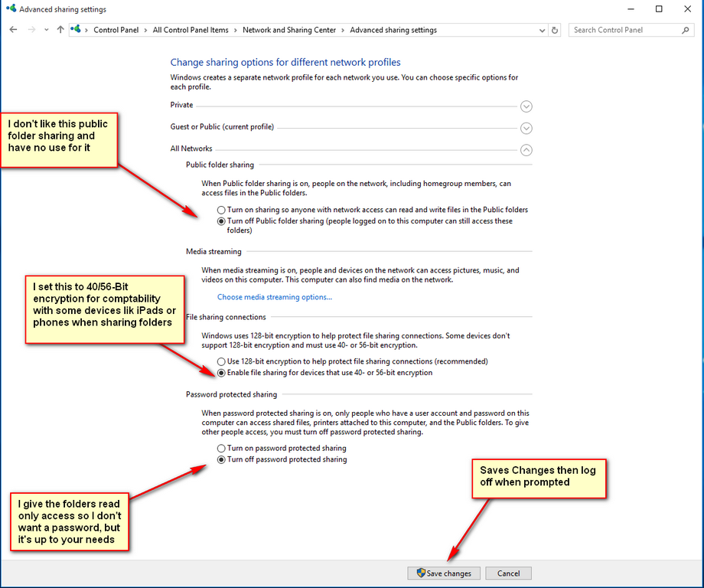Viewport: 704px width, 588px height.
Task: Open recent locations dropdown arrow
Action: point(46,30)
